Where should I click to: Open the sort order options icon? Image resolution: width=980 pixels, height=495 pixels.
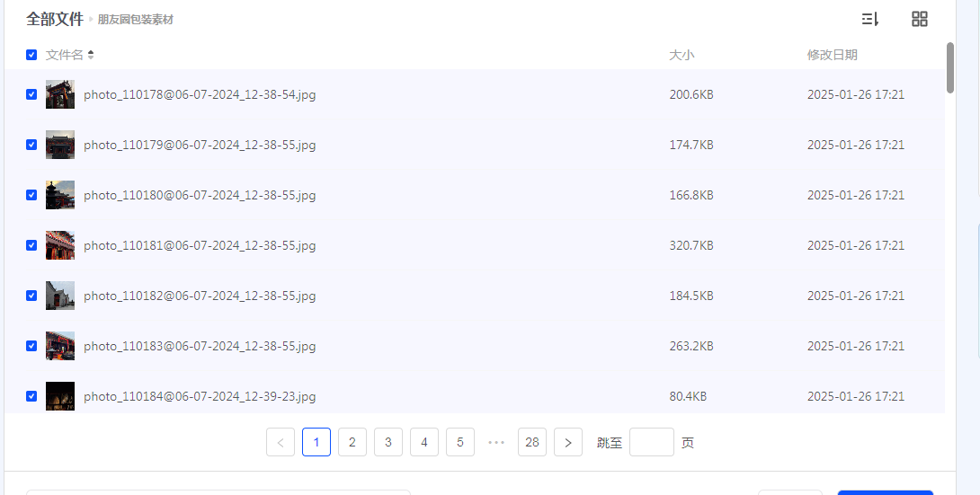[x=869, y=19]
